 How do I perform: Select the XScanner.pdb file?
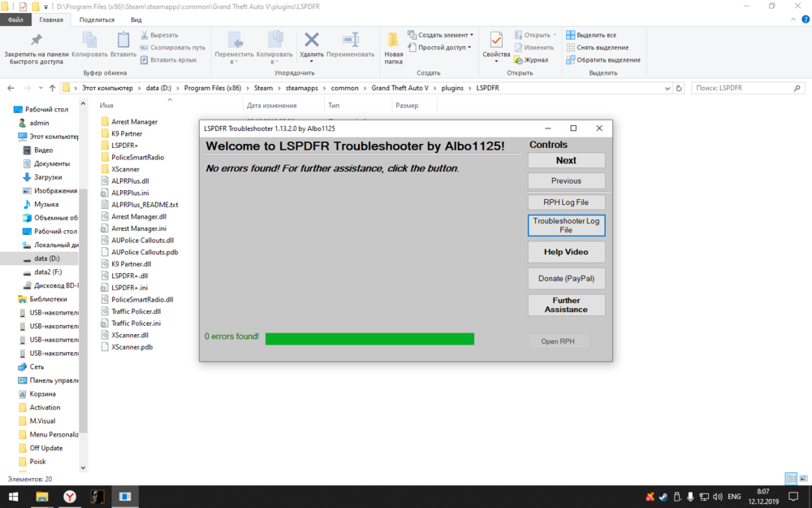coord(127,347)
